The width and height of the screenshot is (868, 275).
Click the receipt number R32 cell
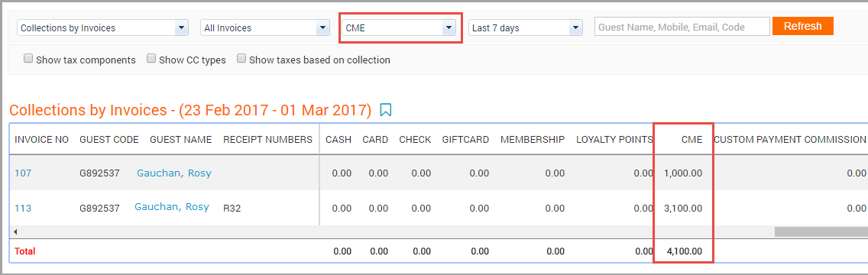232,209
